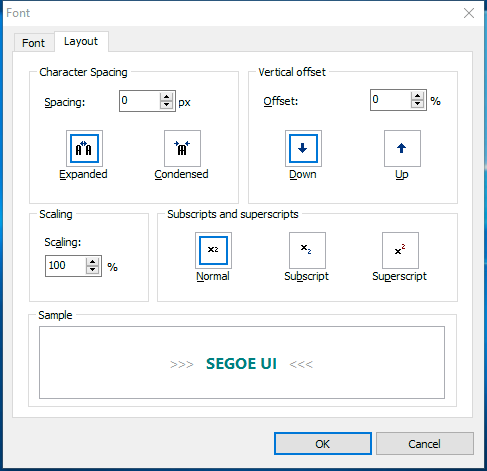Decrease Offset percentage with down arrow
Image resolution: width=487 pixels, height=471 pixels.
(417, 104)
